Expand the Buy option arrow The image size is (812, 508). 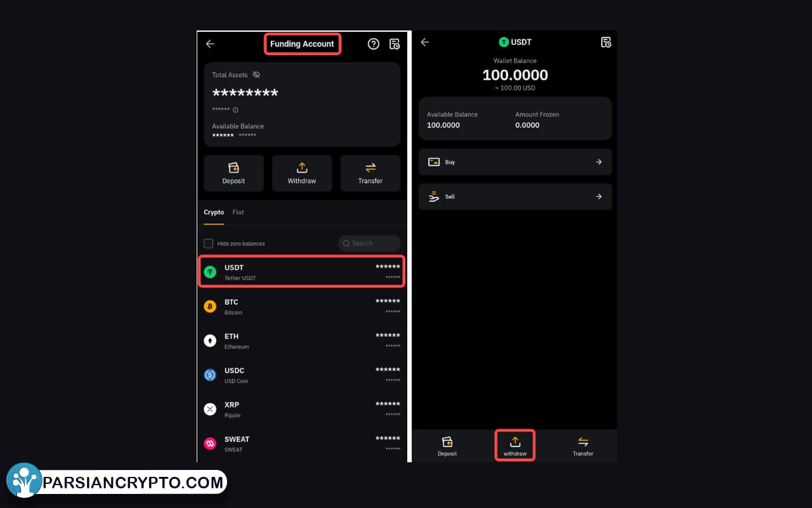598,162
